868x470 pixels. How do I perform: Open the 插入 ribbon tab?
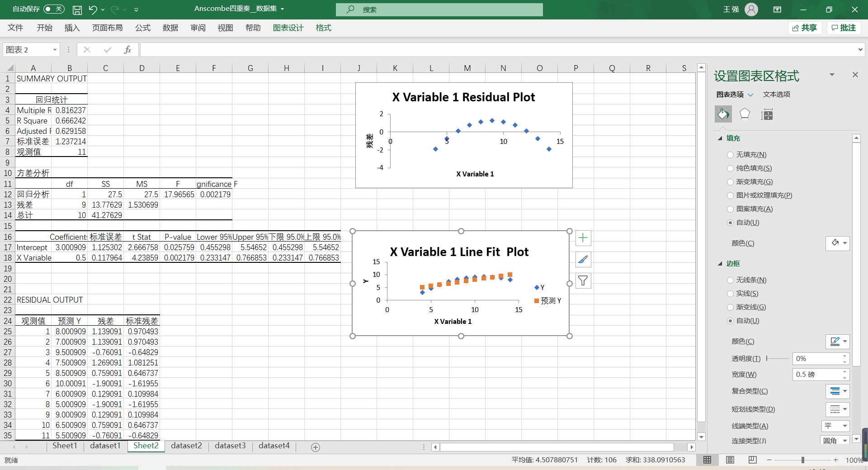point(72,28)
